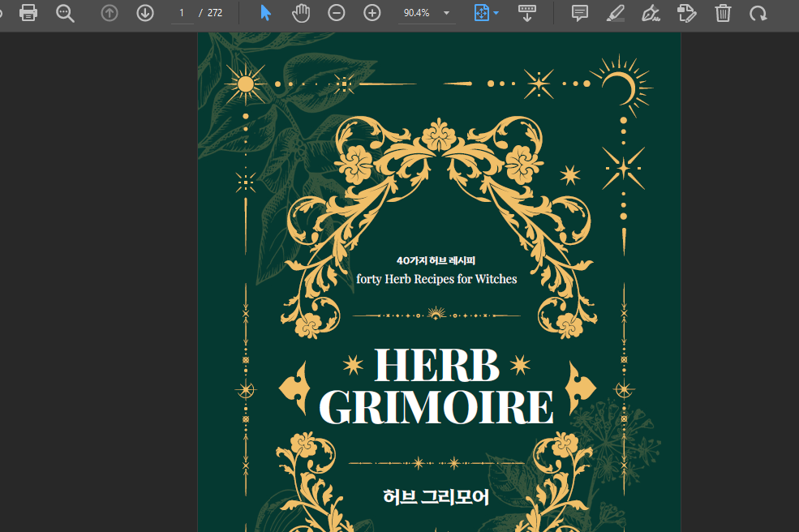Open the Sign document pen tool

pos(651,13)
